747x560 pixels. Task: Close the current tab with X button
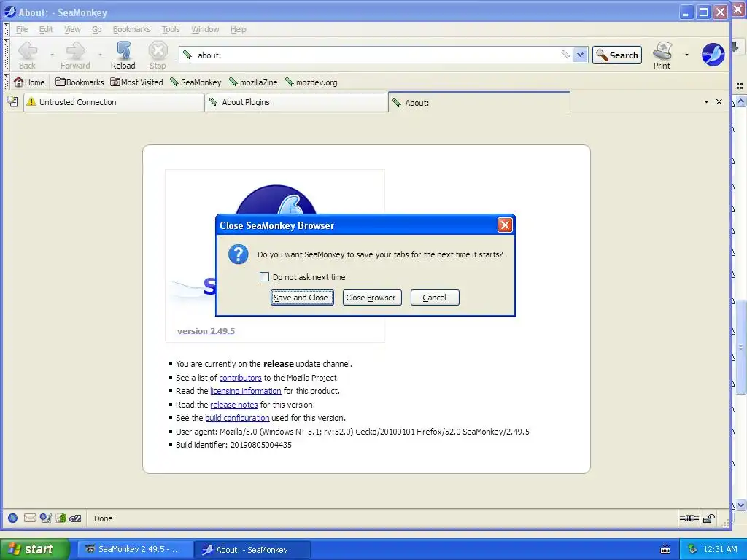click(719, 102)
